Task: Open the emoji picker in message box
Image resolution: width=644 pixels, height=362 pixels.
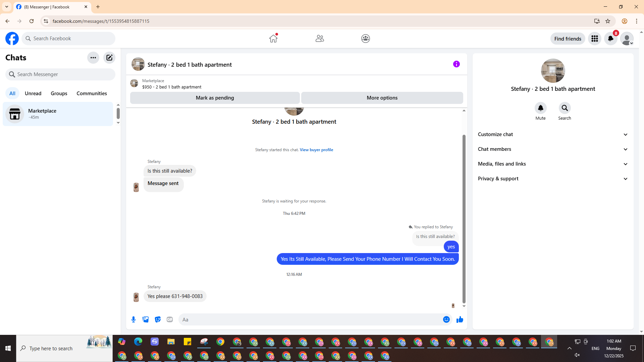Action: tap(446, 319)
